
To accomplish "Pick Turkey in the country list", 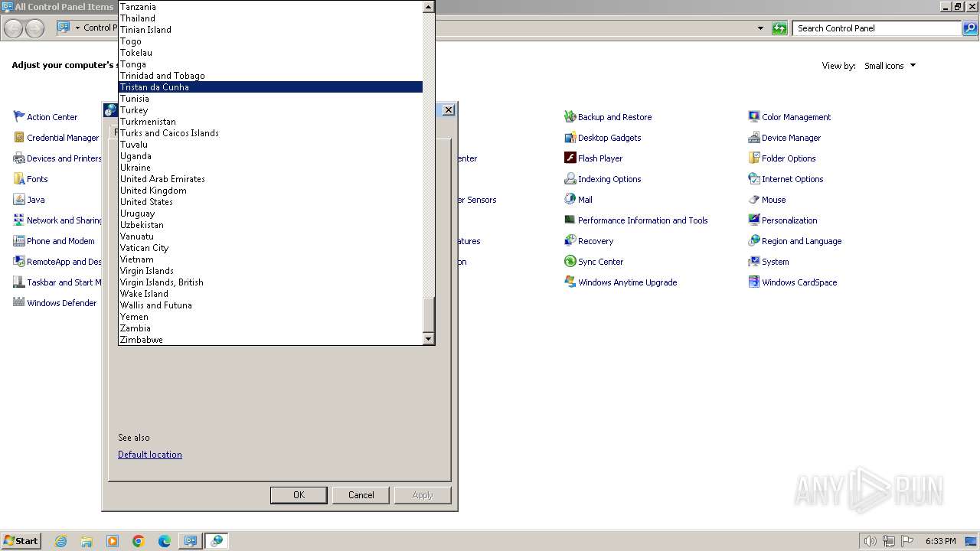I will pos(270,110).
